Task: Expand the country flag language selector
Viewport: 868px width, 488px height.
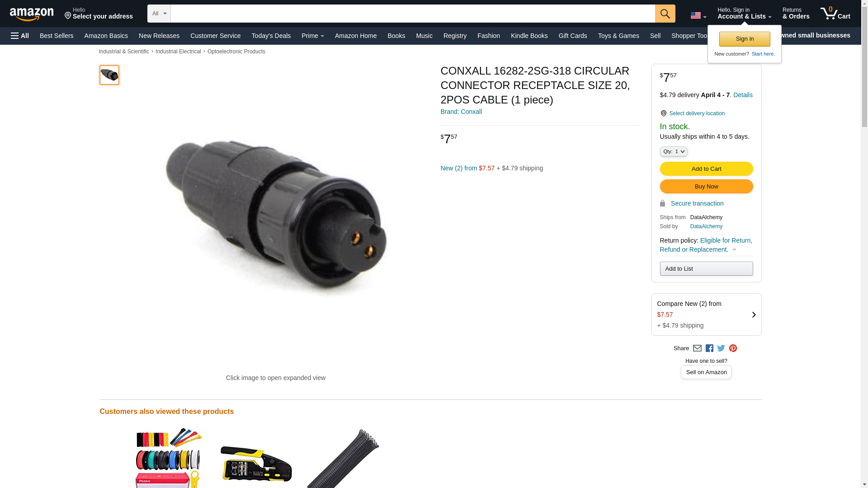Action: tap(698, 16)
